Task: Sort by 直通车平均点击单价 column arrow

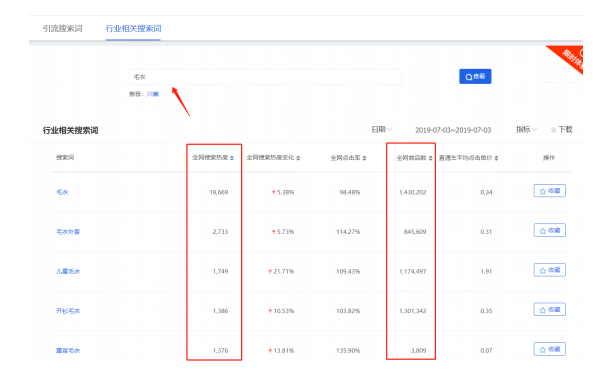Action: (x=496, y=158)
